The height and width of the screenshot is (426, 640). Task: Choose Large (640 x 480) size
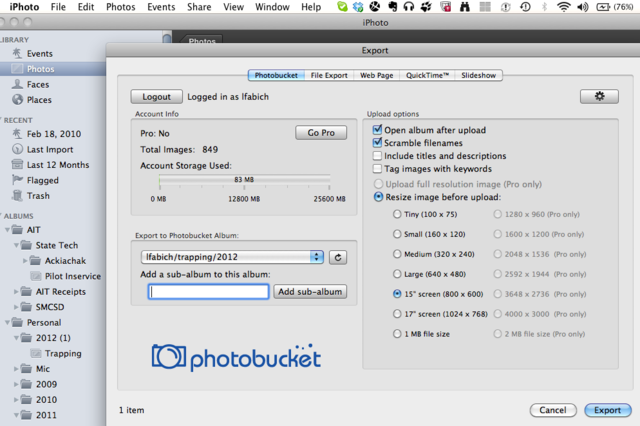coord(397,274)
